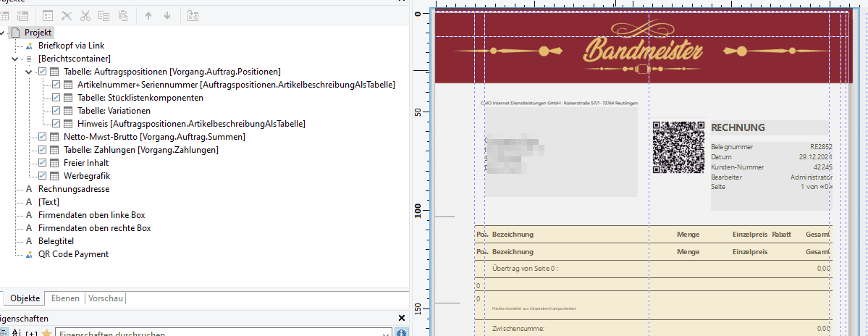Click the text icon next to Rechnungsadresse
Screen dimensions: 868x336
click(29, 189)
